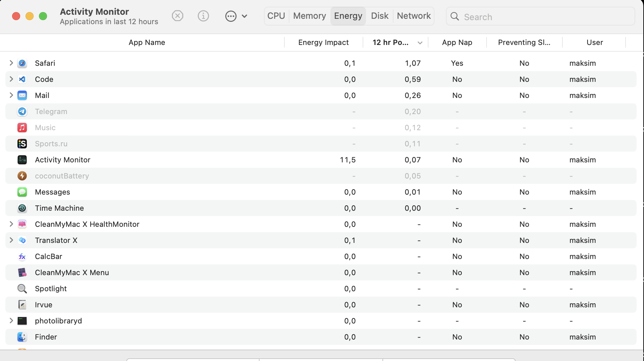Viewport: 644px width, 361px height.
Task: Expand the Code process group
Action: [11, 79]
